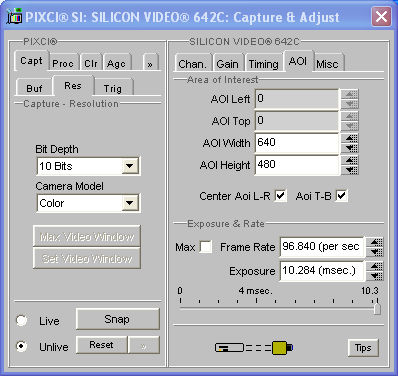Click the Snap button
Viewport: 398px width, 376px height.
pos(117,319)
